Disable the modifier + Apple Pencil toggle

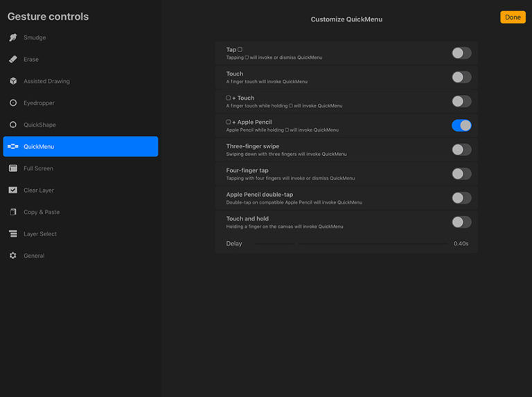point(461,125)
